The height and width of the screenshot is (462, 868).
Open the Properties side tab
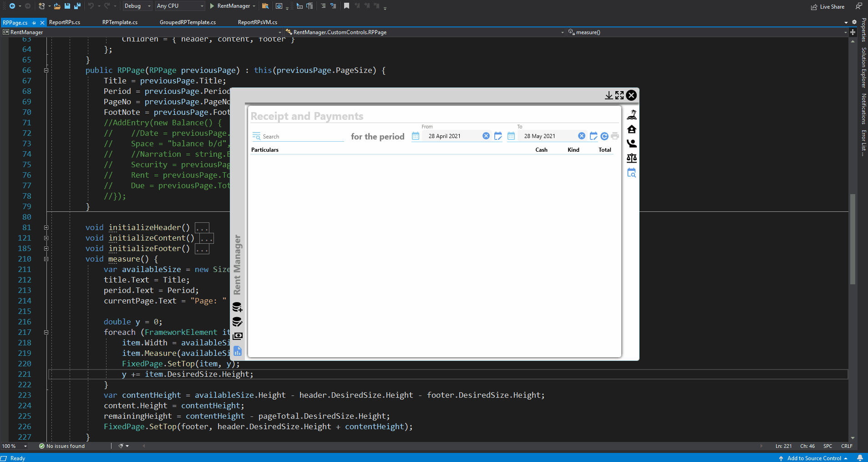tap(863, 30)
